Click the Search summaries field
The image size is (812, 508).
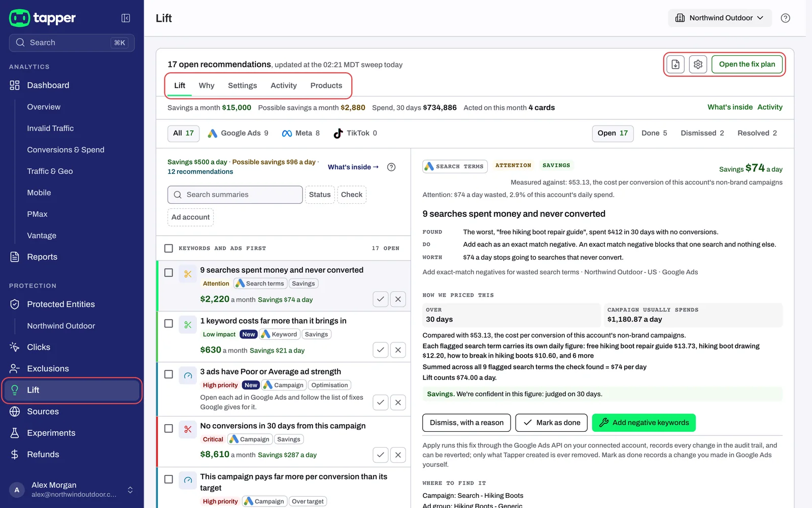235,195
